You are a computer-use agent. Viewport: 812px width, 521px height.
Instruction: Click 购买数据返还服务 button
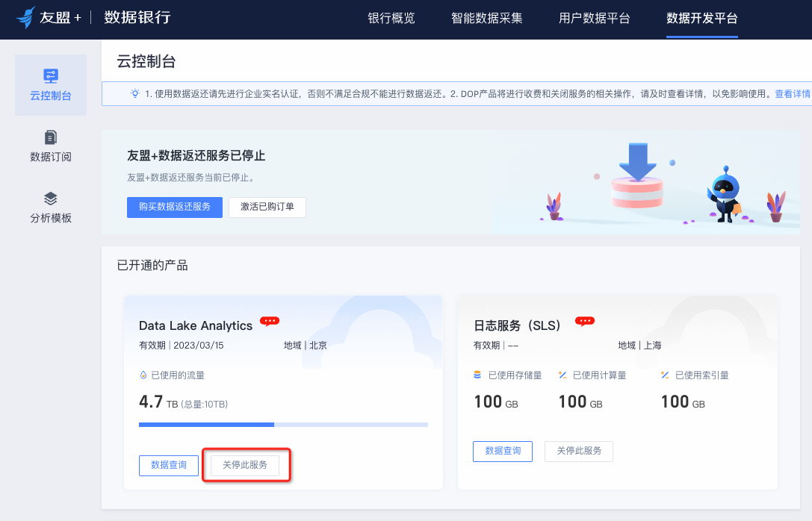tap(175, 207)
